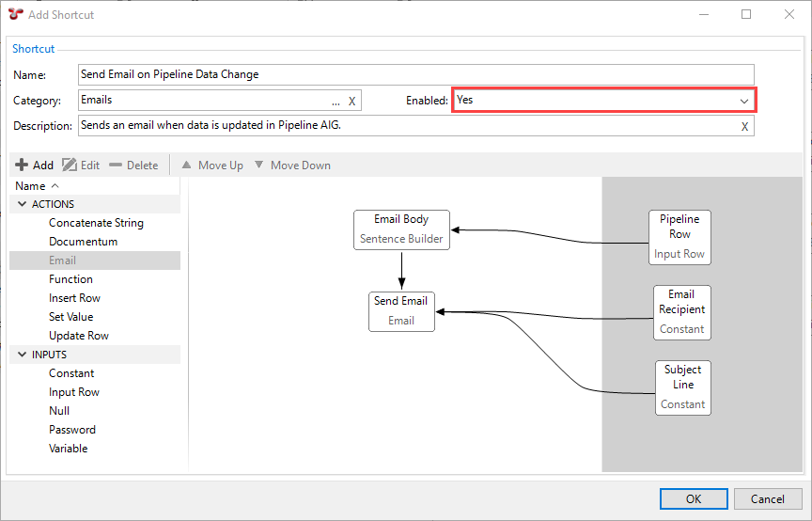Image resolution: width=812 pixels, height=521 pixels.
Task: Select Constant input
Action: pos(71,373)
